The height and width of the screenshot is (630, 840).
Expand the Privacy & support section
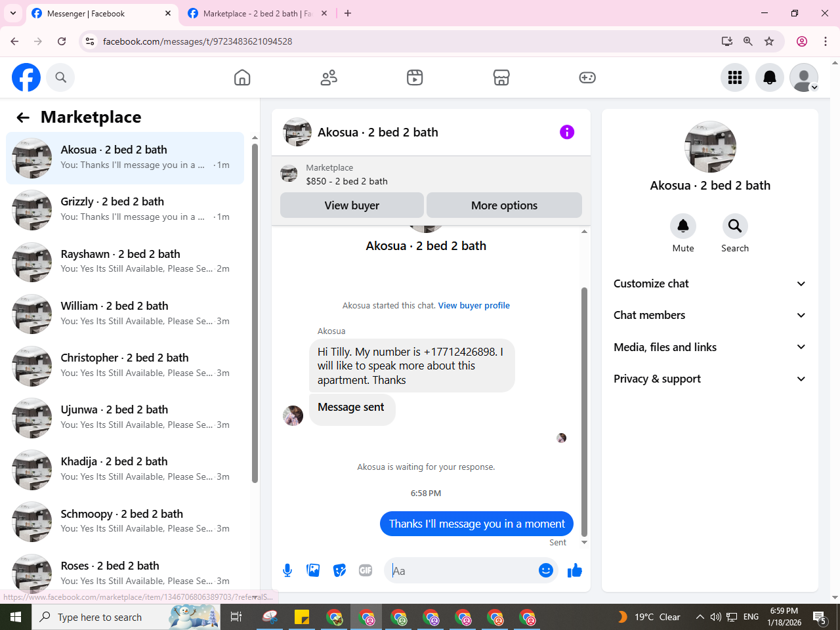coord(709,379)
